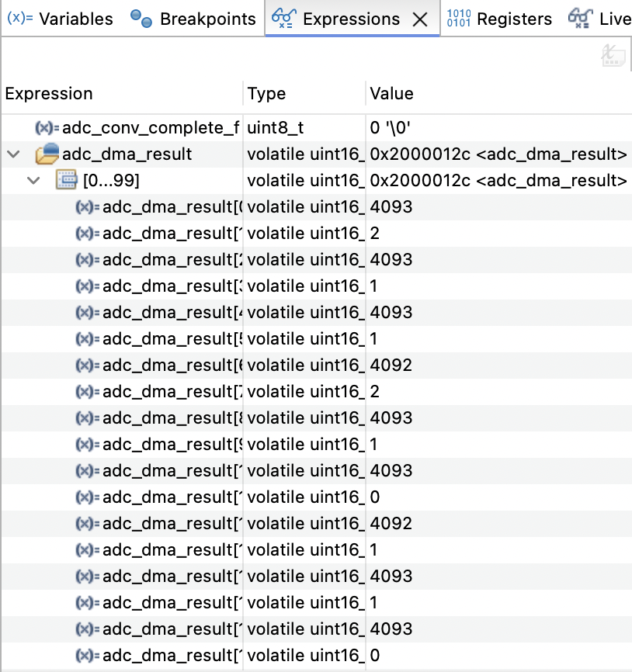This screenshot has width=632, height=672.
Task: Click the adc_dma_result folder icon
Action: (47, 154)
